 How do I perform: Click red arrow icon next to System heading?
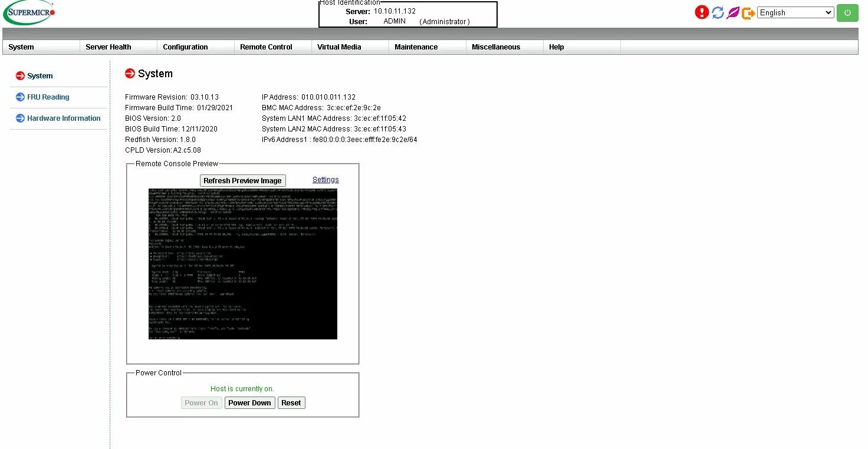tap(130, 74)
